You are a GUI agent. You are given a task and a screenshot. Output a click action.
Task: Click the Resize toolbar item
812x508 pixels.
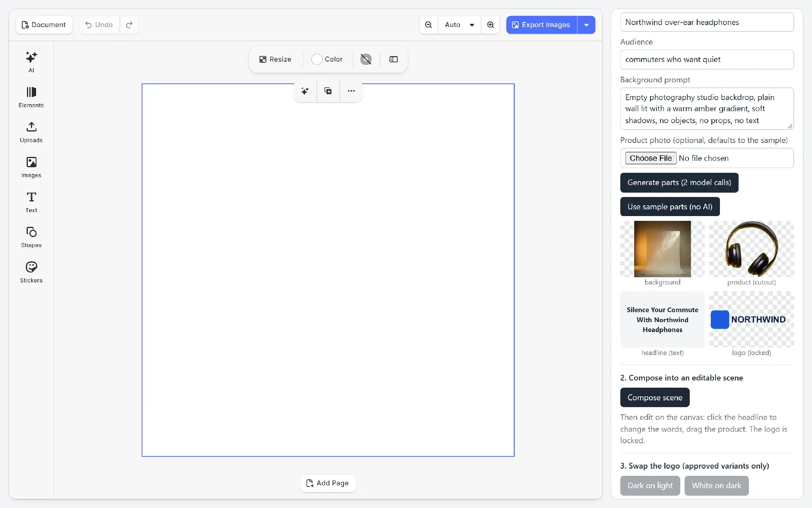(x=275, y=59)
